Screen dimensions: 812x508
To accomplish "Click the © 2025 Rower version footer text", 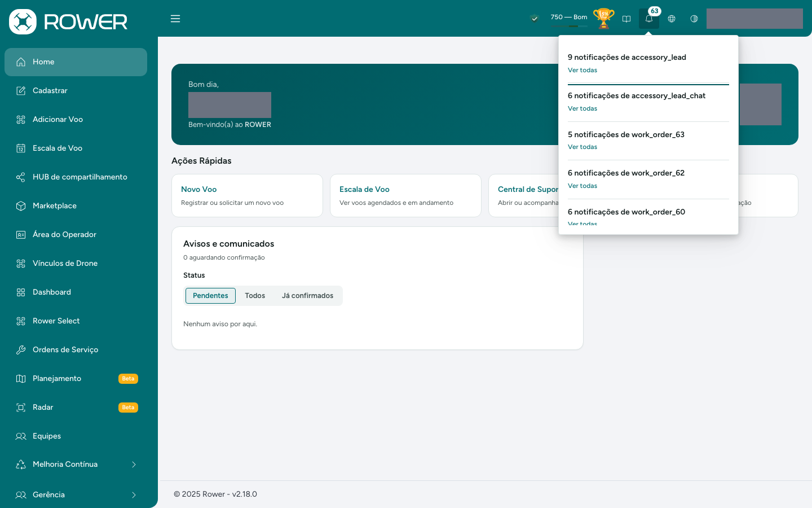I will 215,494.
